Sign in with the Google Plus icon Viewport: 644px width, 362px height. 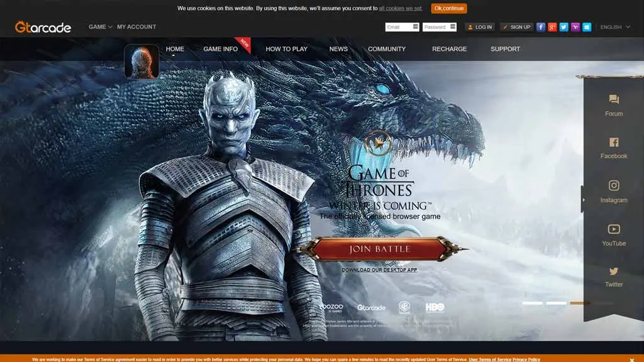(x=552, y=27)
